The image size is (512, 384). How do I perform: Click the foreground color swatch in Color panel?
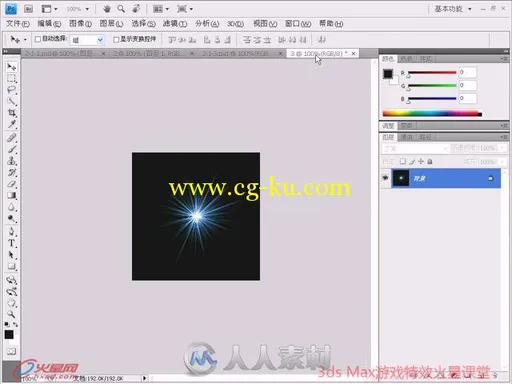coord(388,74)
